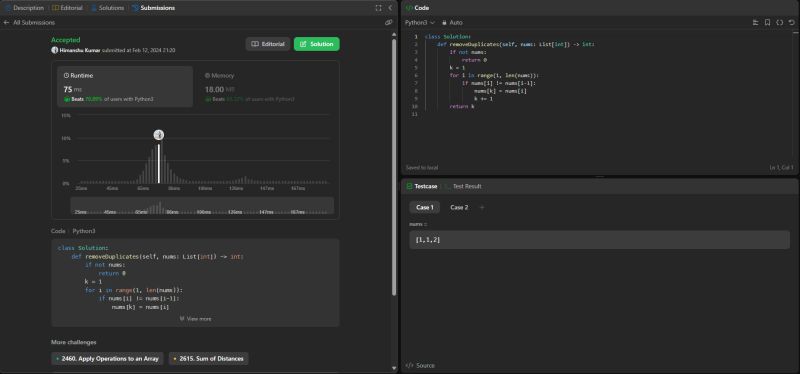The width and height of the screenshot is (800, 374).
Task: Click the More challenges heading
Action: 73,342
